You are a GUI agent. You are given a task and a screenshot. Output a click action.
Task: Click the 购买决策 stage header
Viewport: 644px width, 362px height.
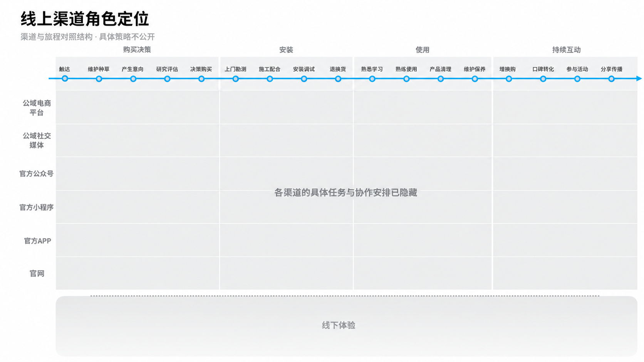tap(137, 50)
